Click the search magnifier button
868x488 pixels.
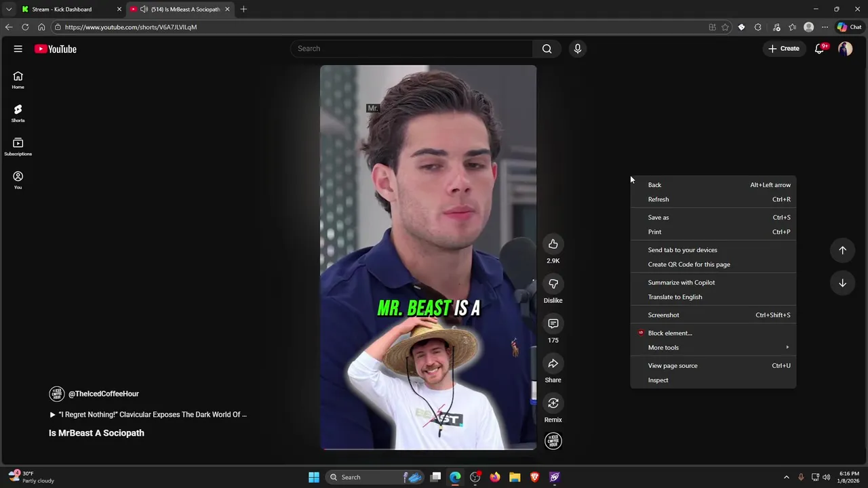[547, 49]
